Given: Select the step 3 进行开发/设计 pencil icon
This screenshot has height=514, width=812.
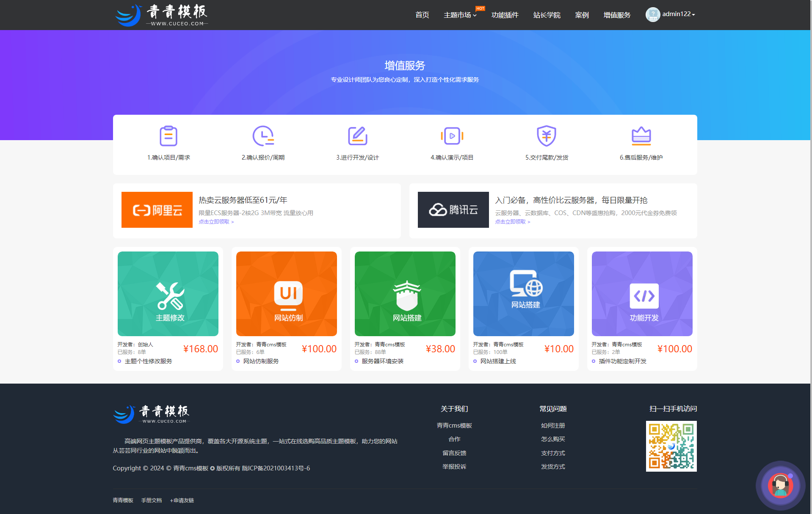Looking at the screenshot, I should tap(357, 135).
